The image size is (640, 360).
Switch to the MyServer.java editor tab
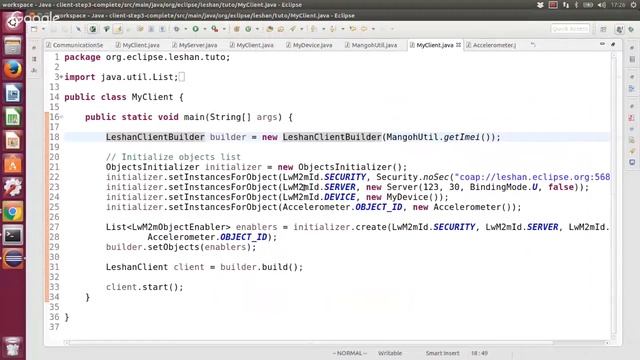coord(195,45)
